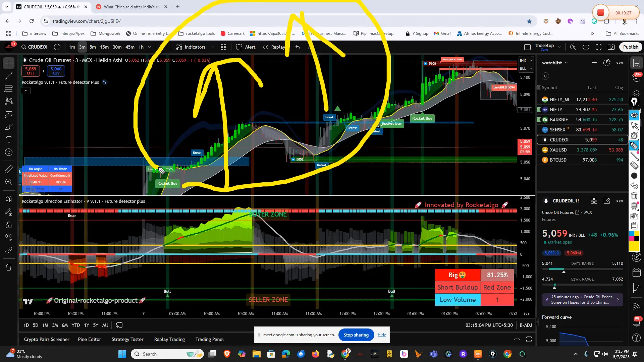This screenshot has width=644, height=362.
Task: Select BTCUSD in the watchlist
Action: tap(583, 160)
